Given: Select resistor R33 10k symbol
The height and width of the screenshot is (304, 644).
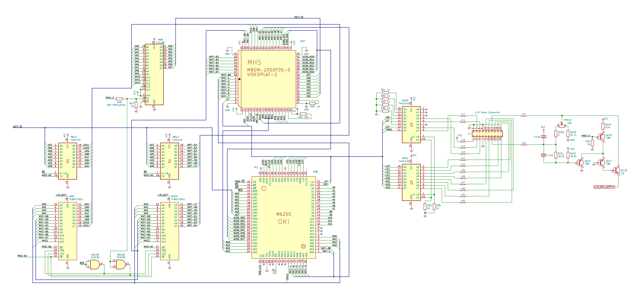Looking at the screenshot, I should pos(303,114).
